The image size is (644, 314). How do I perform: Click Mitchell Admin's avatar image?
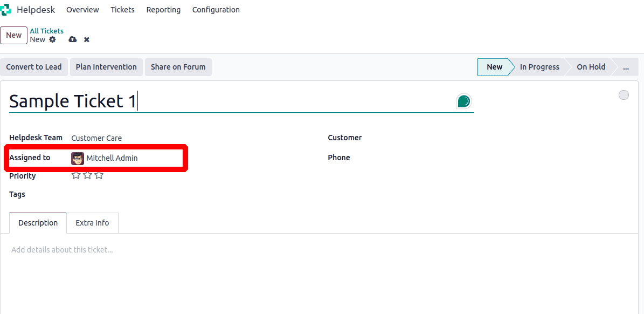(x=78, y=158)
